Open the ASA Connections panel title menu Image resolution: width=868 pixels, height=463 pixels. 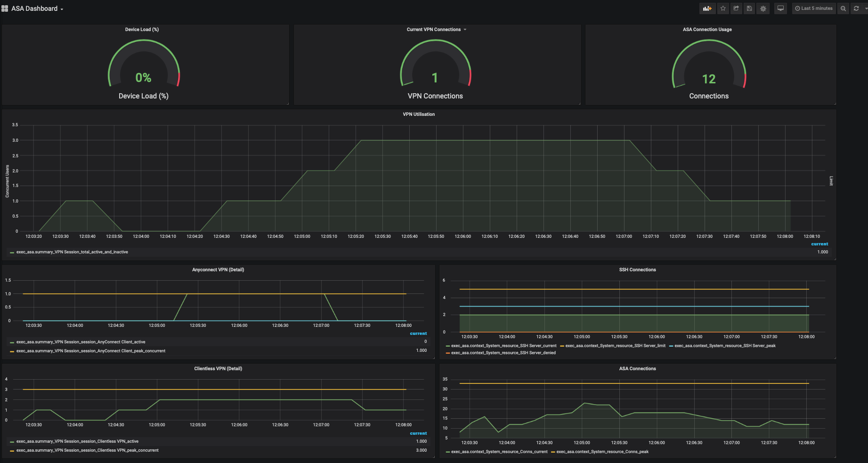click(637, 368)
